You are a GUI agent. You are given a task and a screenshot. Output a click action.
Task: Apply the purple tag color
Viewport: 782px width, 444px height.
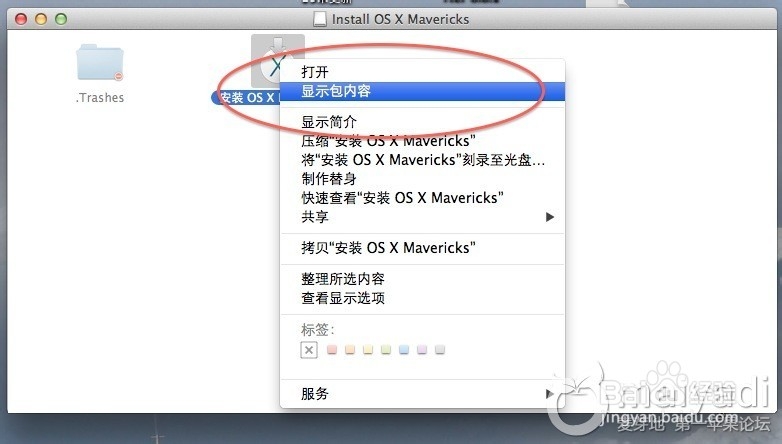pos(422,349)
